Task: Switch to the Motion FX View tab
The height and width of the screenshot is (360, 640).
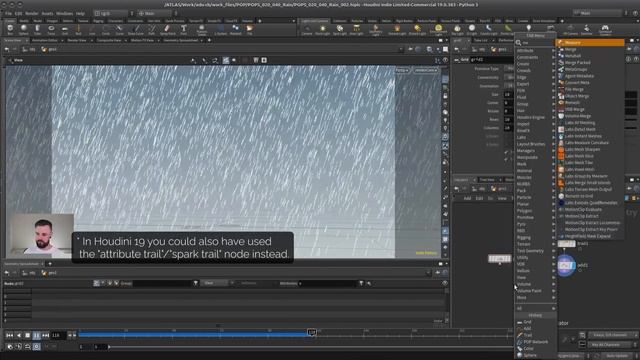Action: tap(142, 40)
